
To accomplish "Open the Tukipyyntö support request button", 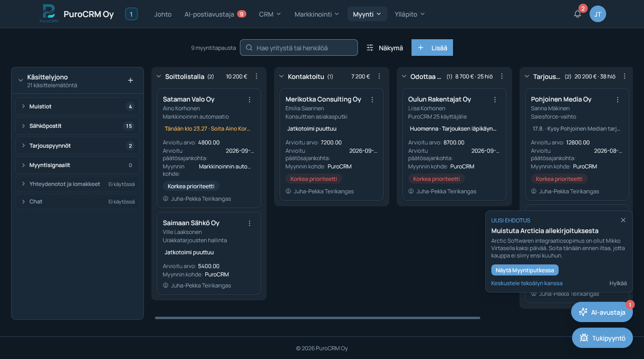I will [602, 338].
